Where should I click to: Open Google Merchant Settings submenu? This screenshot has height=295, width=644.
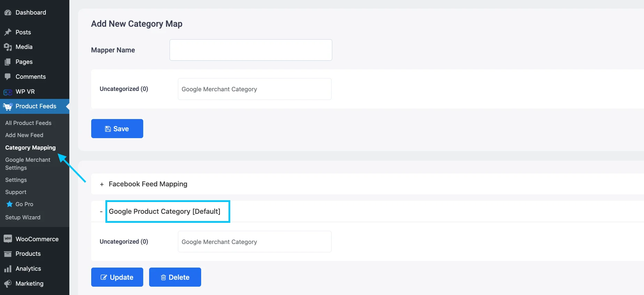pos(28,164)
